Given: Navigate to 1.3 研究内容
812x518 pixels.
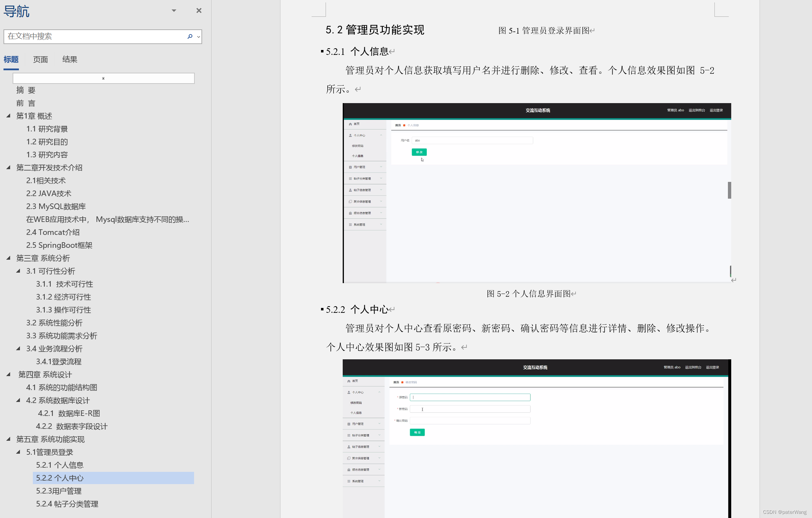Looking at the screenshot, I should pyautogui.click(x=47, y=155).
